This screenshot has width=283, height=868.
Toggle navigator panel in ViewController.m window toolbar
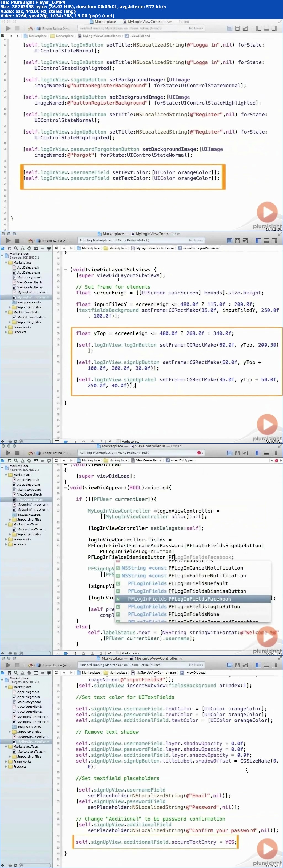[259, 453]
